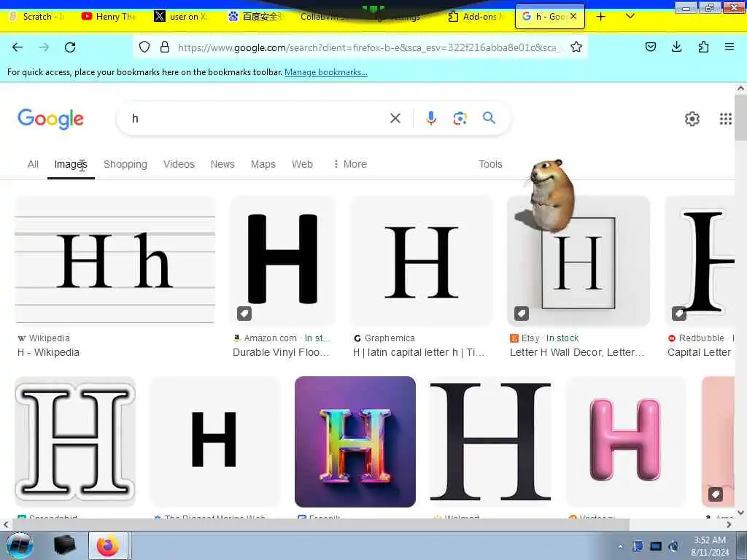Open the pink glossy H image
747x560 pixels.
click(625, 441)
